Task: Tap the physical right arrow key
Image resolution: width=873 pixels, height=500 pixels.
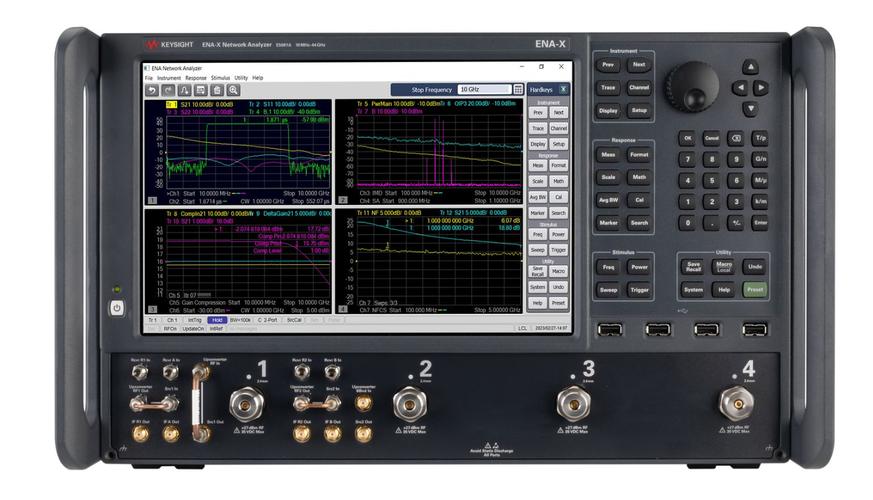Action: pos(761,87)
